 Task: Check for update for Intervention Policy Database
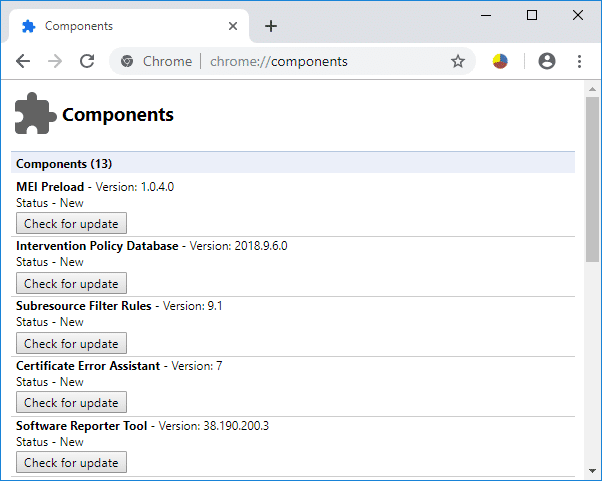coord(71,283)
